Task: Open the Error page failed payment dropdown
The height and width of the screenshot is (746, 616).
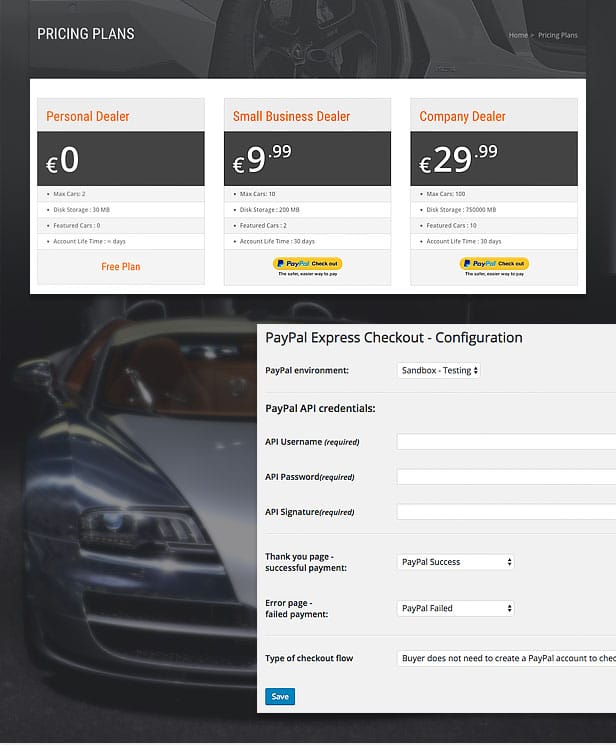Action: [x=456, y=608]
